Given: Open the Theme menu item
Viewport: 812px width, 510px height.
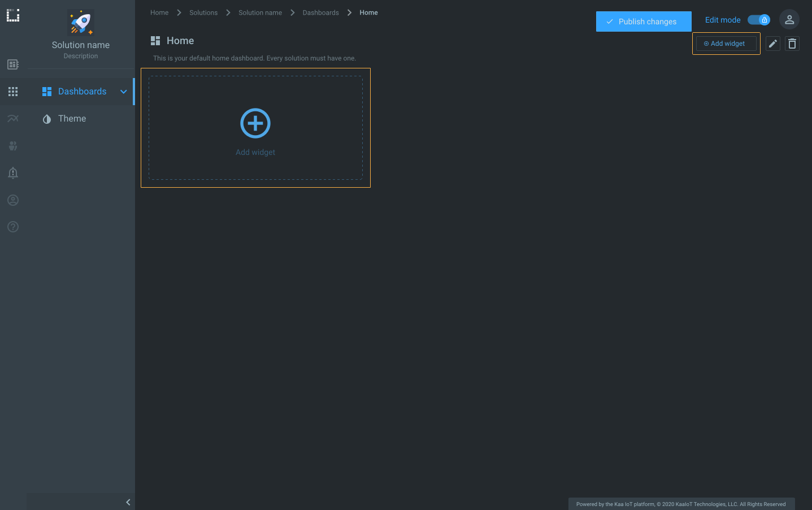Looking at the screenshot, I should point(72,119).
